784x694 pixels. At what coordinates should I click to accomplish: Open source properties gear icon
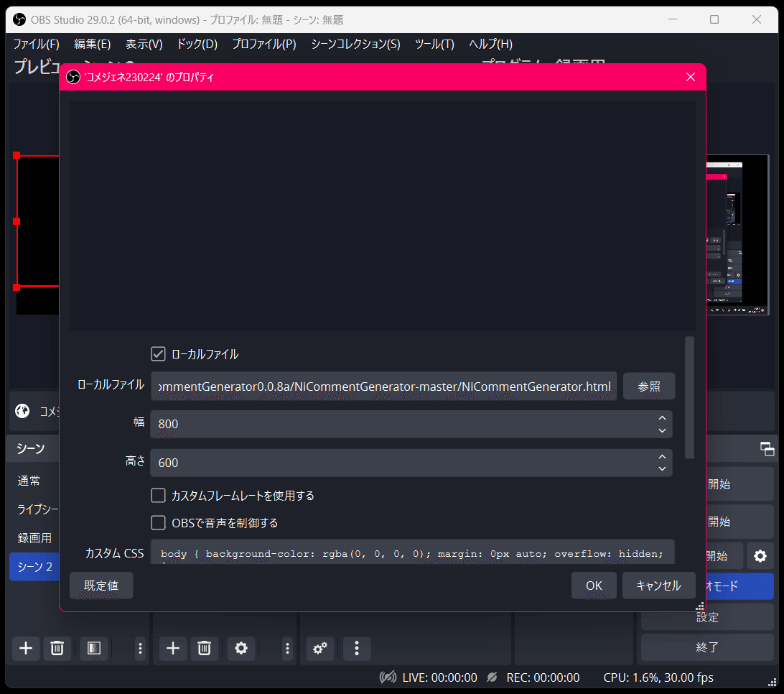click(x=241, y=649)
